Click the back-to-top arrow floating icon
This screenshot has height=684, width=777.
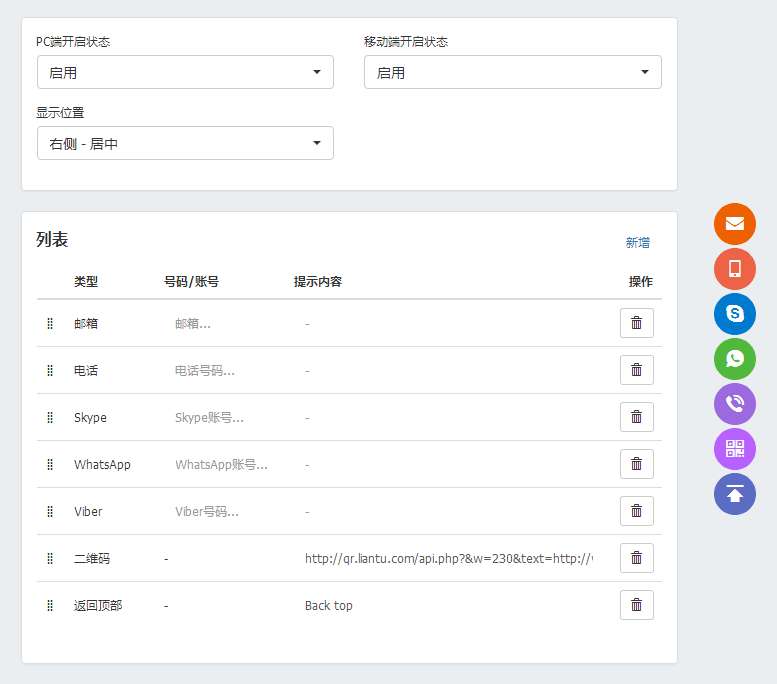pyautogui.click(x=734, y=494)
